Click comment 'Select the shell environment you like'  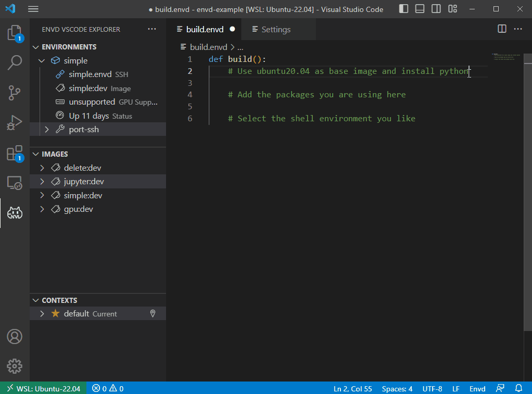[321, 119]
